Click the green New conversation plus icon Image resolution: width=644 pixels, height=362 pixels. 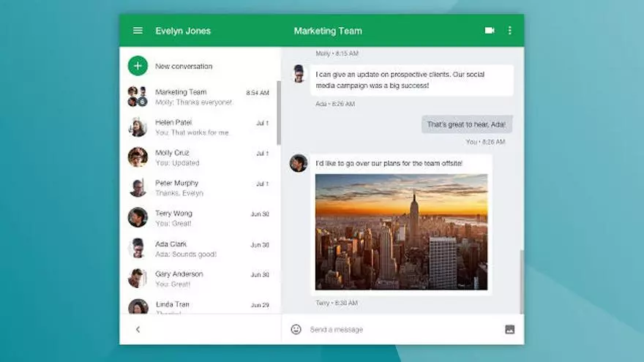click(138, 66)
